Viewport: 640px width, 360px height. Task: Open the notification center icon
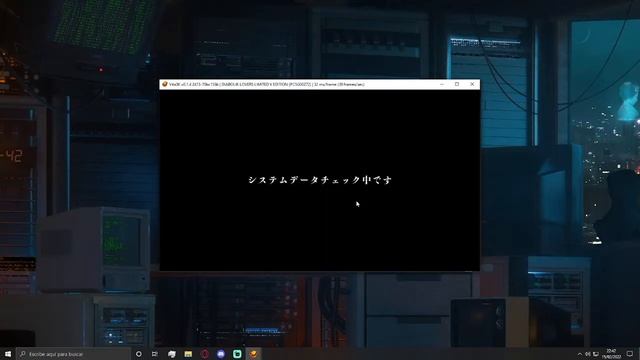tap(630, 354)
